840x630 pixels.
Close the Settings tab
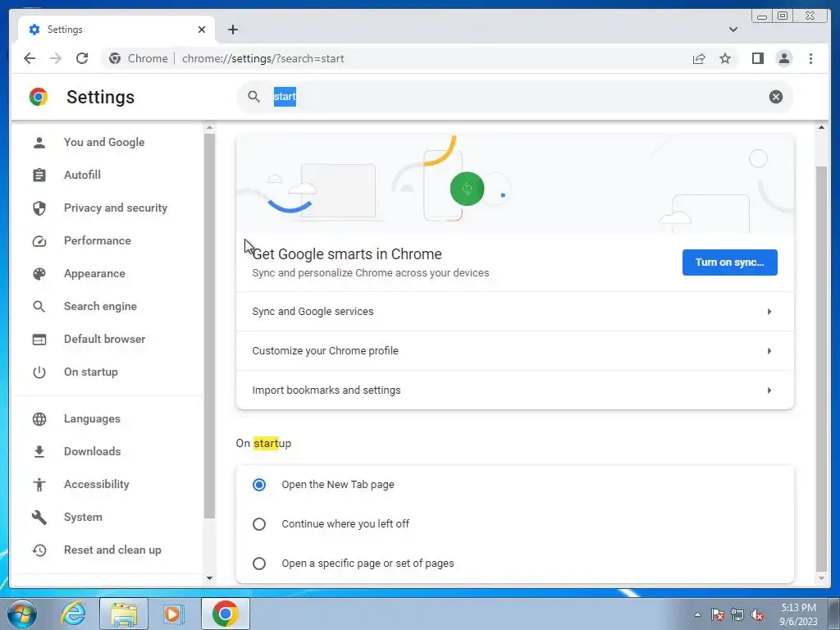coord(202,30)
